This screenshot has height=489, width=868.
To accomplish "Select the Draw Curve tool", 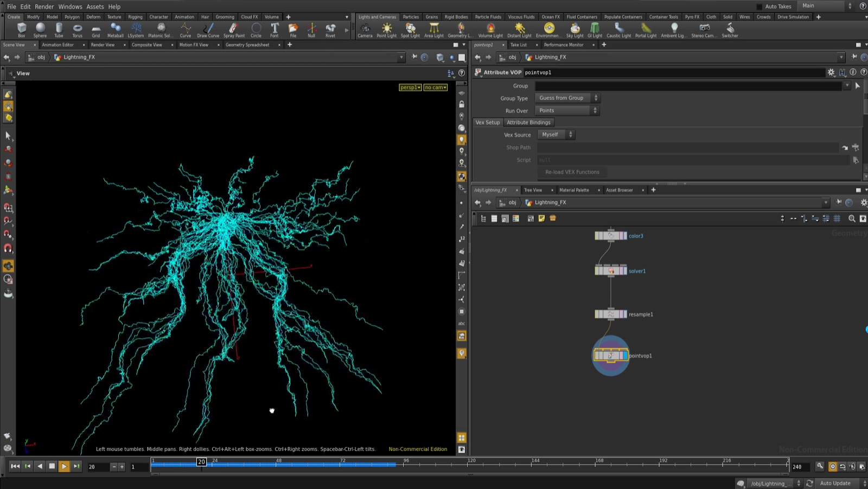I will (x=208, y=28).
